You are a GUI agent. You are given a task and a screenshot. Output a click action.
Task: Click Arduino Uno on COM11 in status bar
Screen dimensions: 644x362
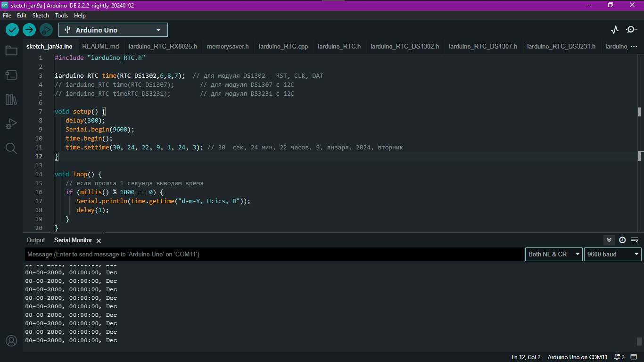click(578, 357)
